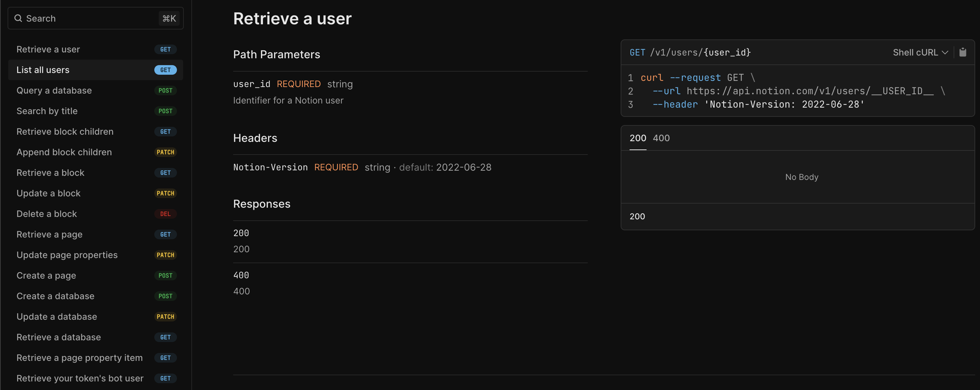Viewport: 980px width, 390px height.
Task: Select the Retrieve your token's bot user entry
Action: pyautogui.click(x=80, y=378)
